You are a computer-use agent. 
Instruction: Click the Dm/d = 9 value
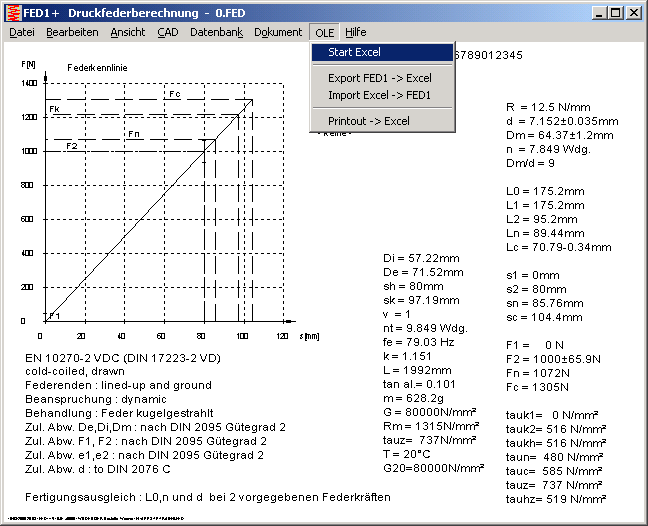pyautogui.click(x=530, y=163)
